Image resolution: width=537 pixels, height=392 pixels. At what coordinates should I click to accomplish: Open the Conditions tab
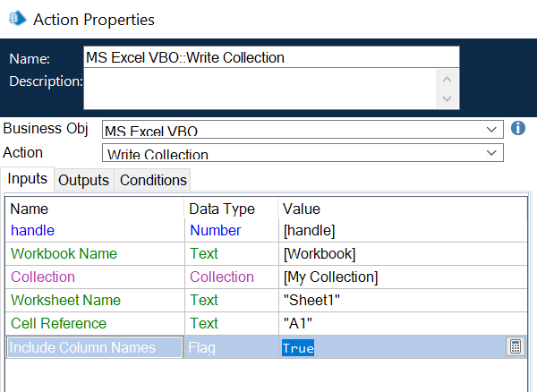(x=153, y=180)
